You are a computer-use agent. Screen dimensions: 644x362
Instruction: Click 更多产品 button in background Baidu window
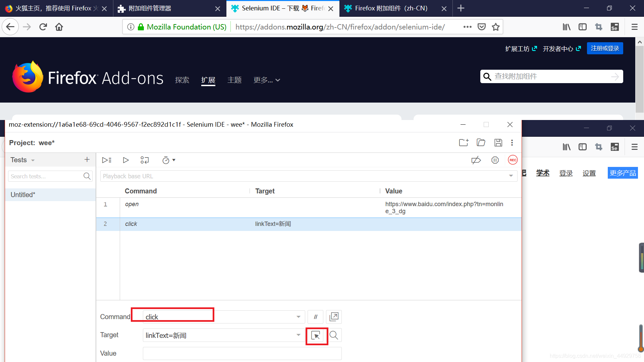point(623,173)
